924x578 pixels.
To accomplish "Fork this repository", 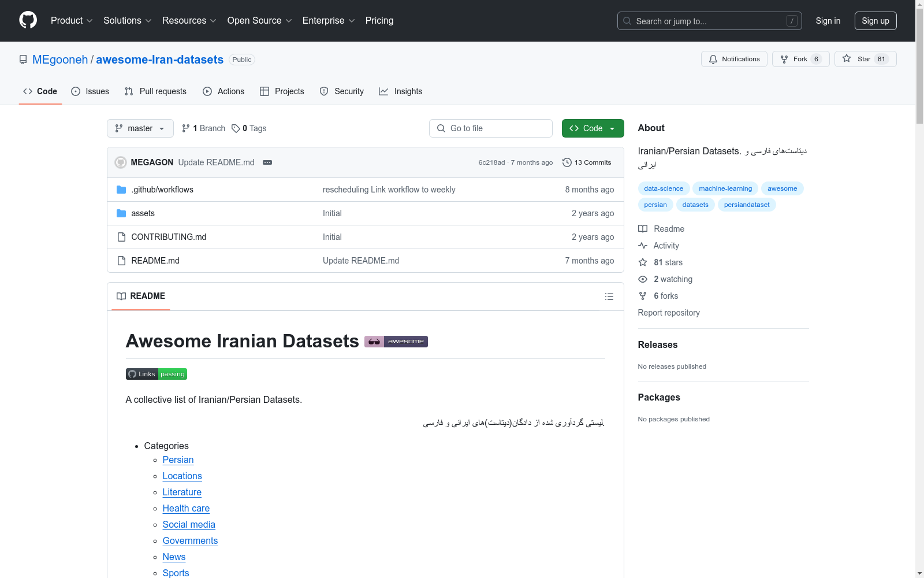I will [800, 59].
